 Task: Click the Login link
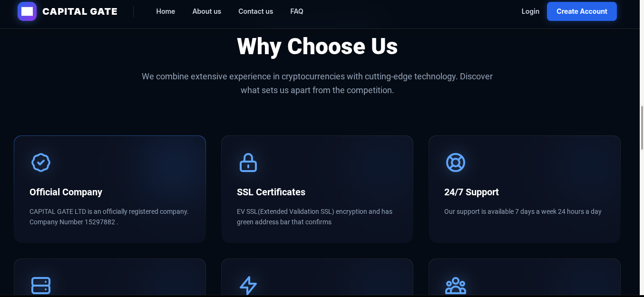pyautogui.click(x=530, y=11)
